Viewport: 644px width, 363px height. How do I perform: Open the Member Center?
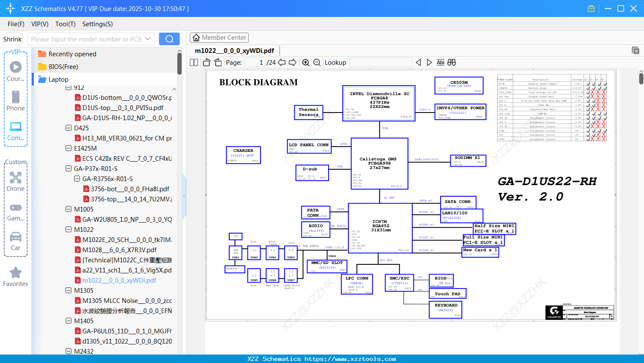coord(219,38)
